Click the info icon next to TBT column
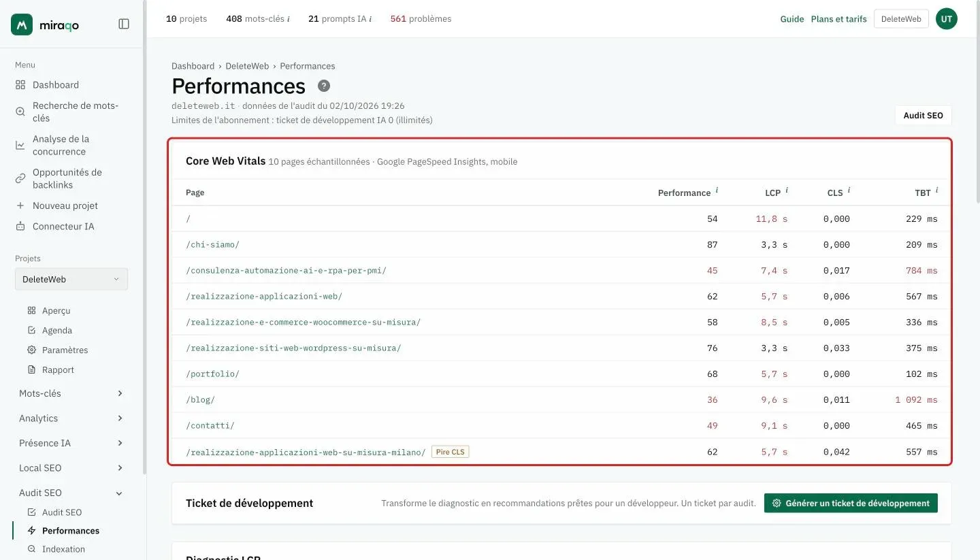The height and width of the screenshot is (560, 980). pos(936,191)
